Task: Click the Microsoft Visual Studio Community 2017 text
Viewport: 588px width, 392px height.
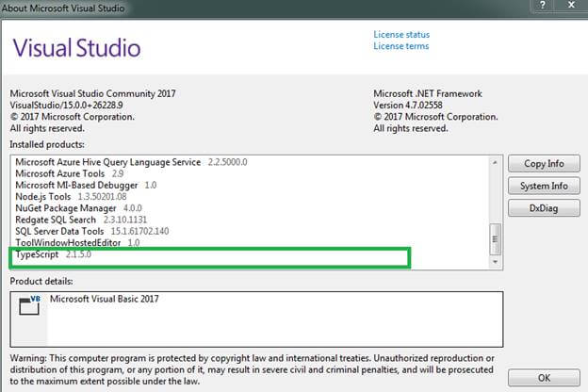Action: point(92,93)
